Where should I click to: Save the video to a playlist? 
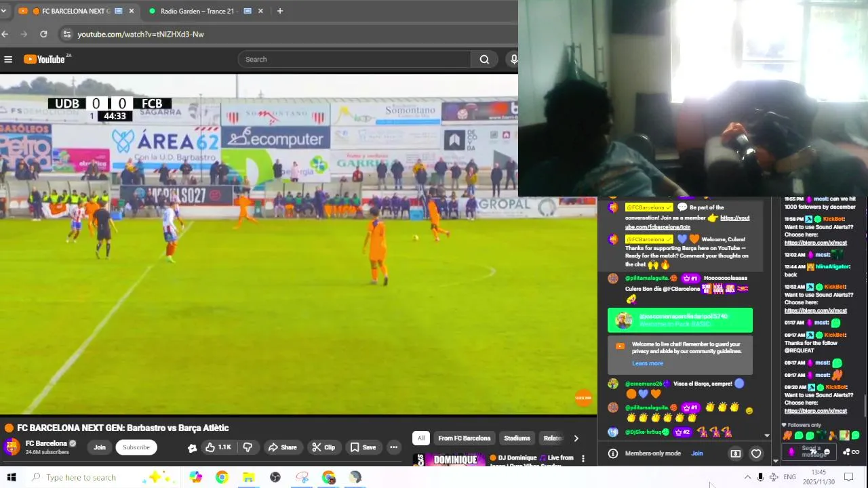pyautogui.click(x=363, y=447)
